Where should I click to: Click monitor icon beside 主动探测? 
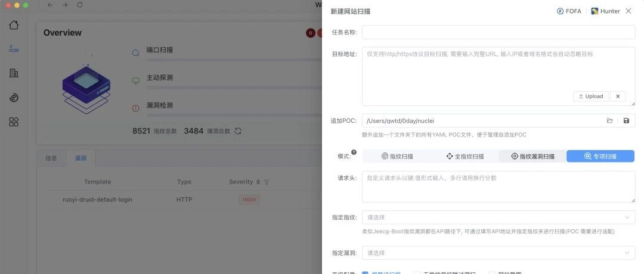135,81
